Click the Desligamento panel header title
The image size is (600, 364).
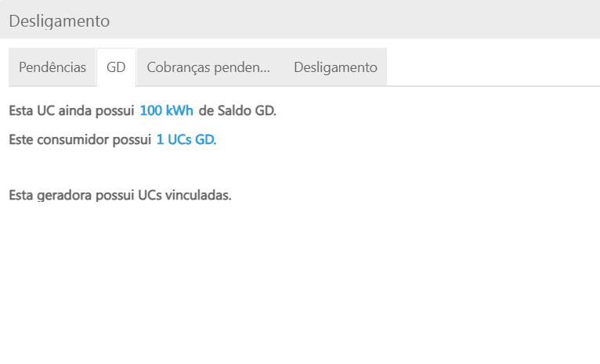[x=59, y=21]
